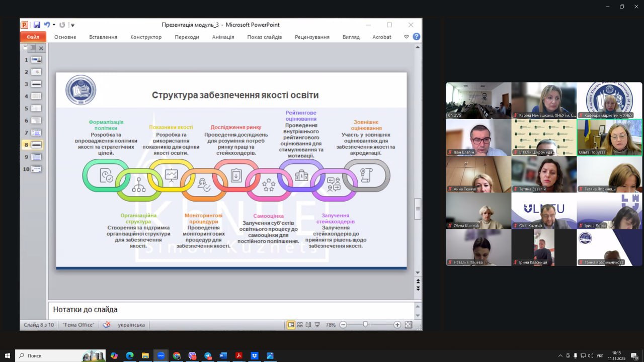Click the українська language button in status bar
The image size is (644, 362).
point(131,325)
